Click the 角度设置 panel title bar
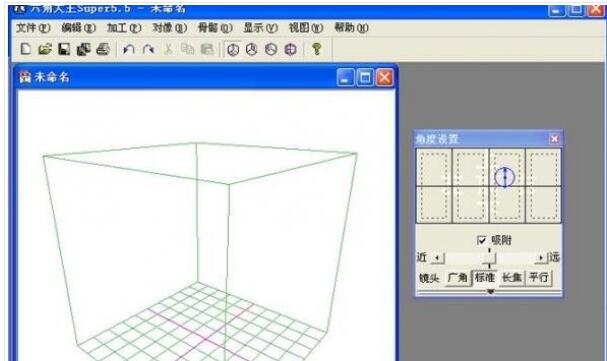Viewport: 607px width, 361px height. coord(489,139)
